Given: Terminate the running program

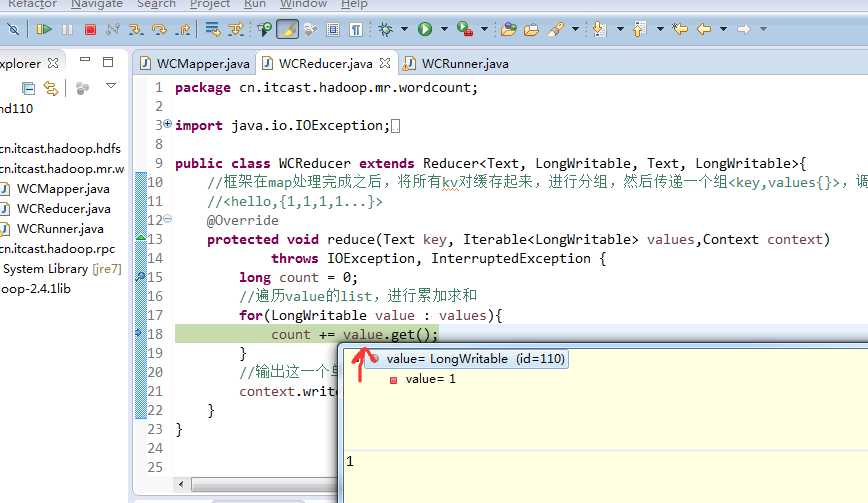Looking at the screenshot, I should pos(90,29).
